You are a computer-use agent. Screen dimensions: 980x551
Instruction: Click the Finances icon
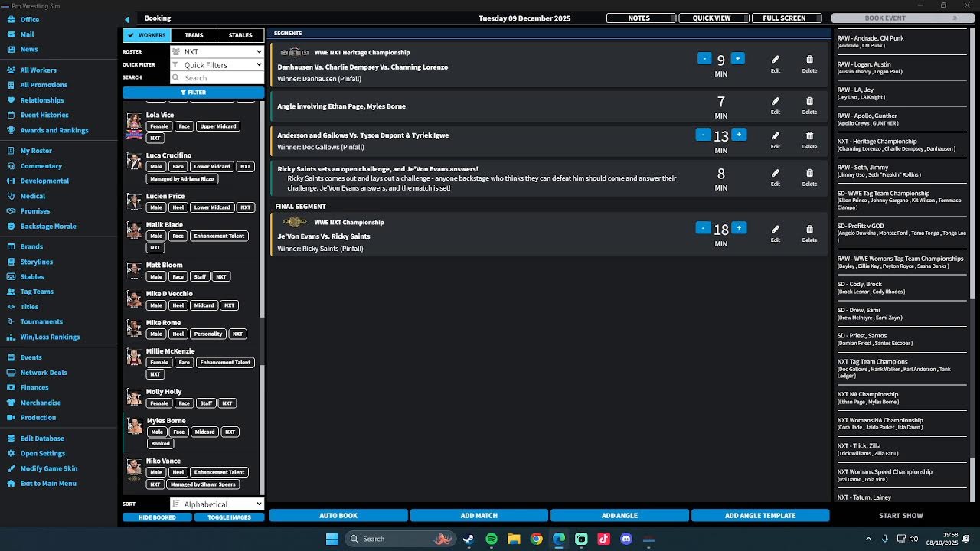coord(11,388)
